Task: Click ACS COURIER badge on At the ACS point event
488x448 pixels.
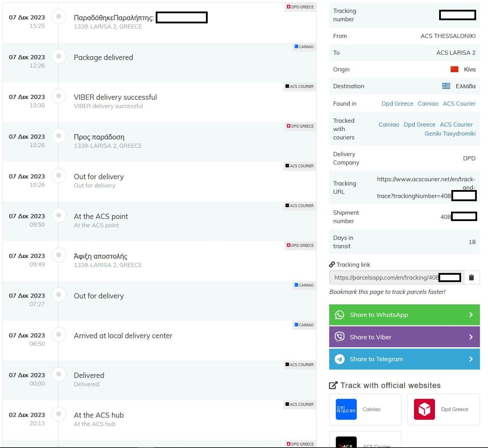Action: (299, 206)
